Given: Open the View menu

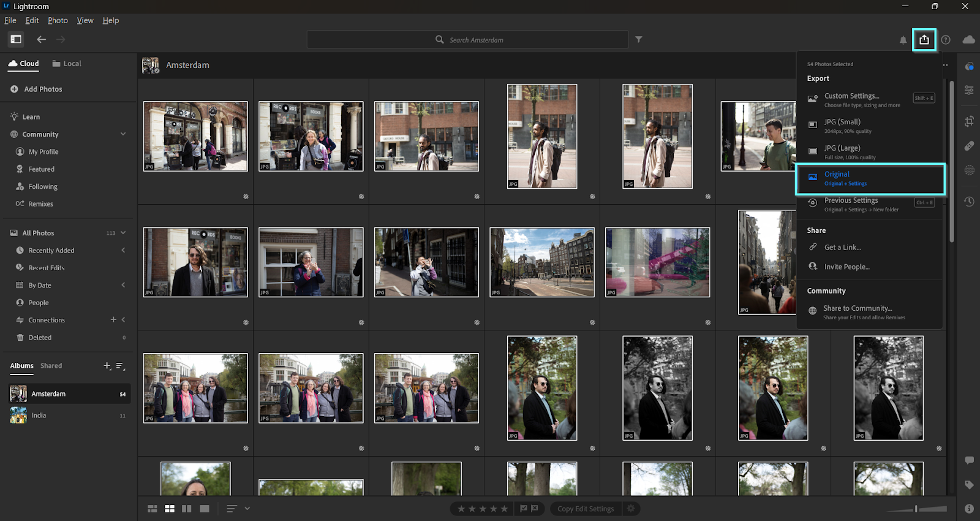Looking at the screenshot, I should click(85, 20).
